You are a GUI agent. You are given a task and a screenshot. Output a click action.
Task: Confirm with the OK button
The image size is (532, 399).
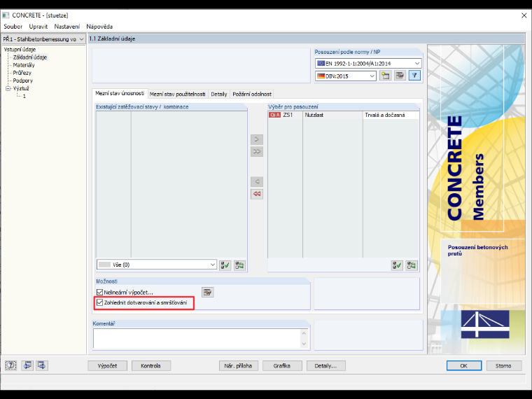click(x=464, y=365)
